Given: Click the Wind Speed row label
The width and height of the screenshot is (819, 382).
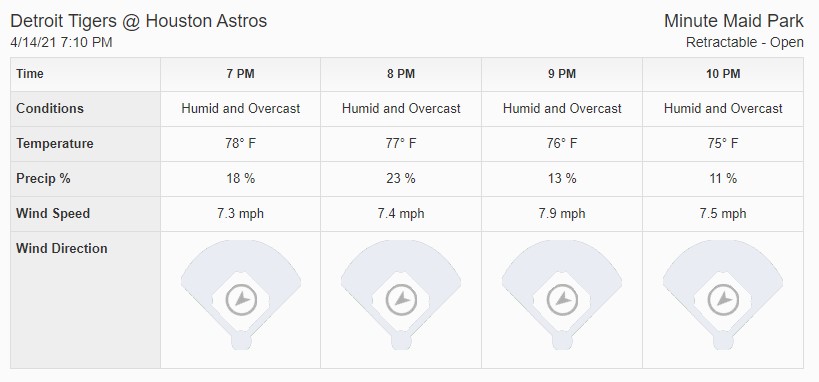Looking at the screenshot, I should click(x=53, y=214).
